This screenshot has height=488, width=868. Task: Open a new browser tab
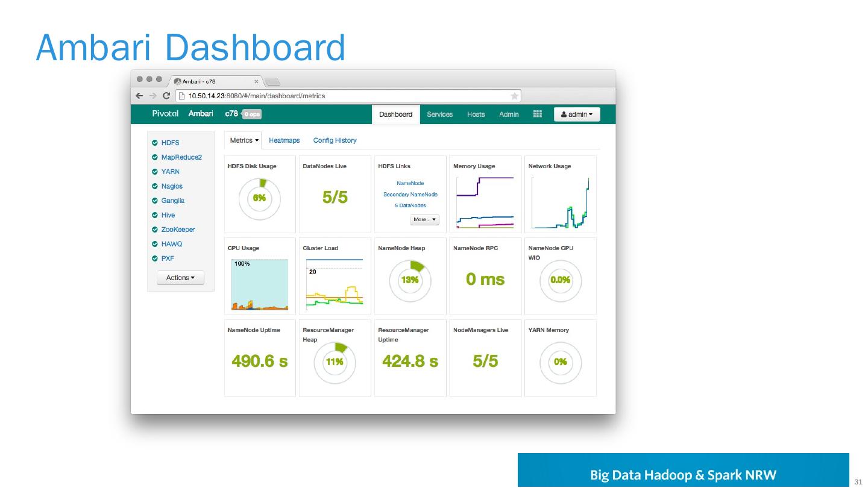[272, 82]
